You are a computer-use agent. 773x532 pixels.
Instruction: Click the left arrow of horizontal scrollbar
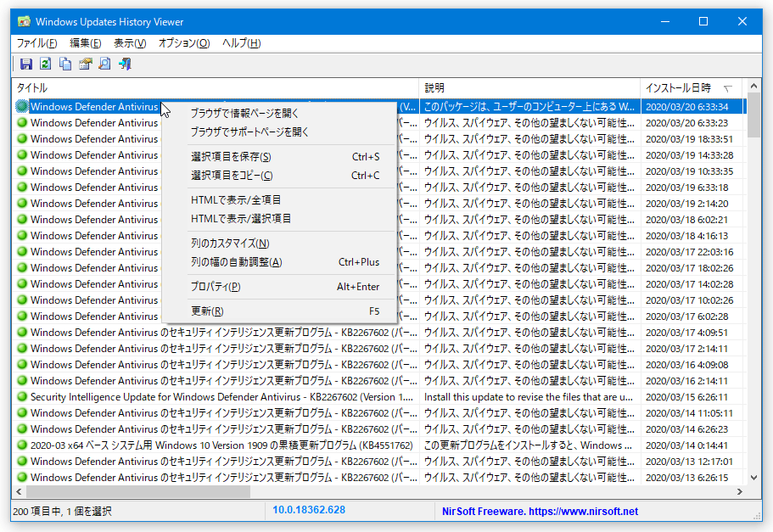pyautogui.click(x=19, y=491)
